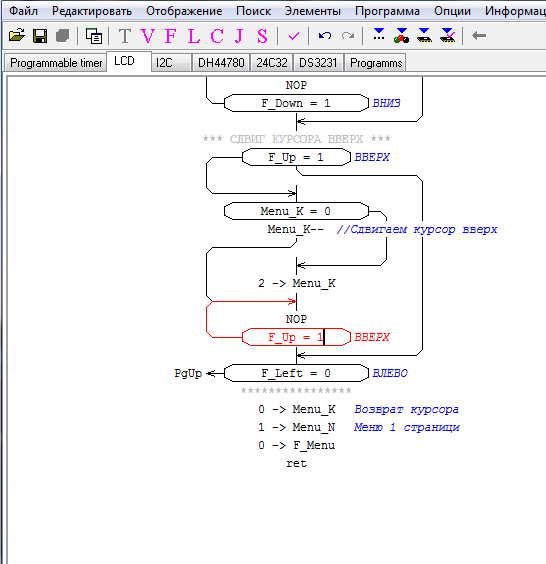Select the J jump tool
The height and width of the screenshot is (564, 546).
pyautogui.click(x=239, y=36)
